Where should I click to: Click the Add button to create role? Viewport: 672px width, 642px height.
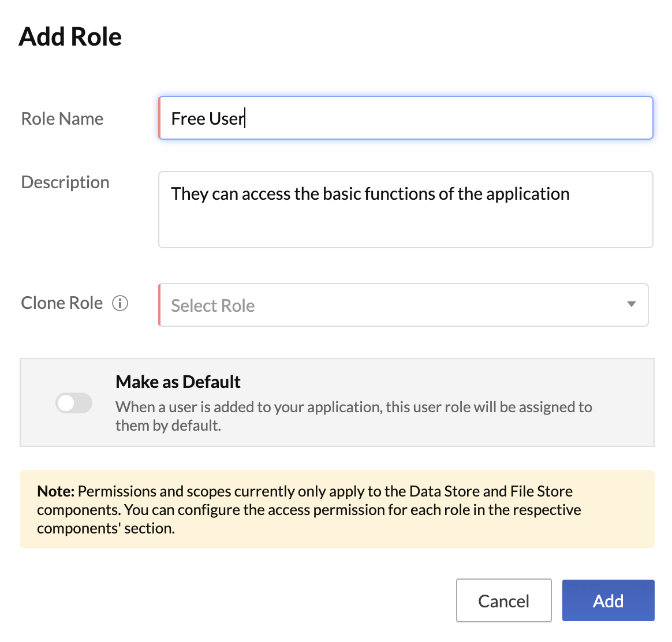(608, 600)
